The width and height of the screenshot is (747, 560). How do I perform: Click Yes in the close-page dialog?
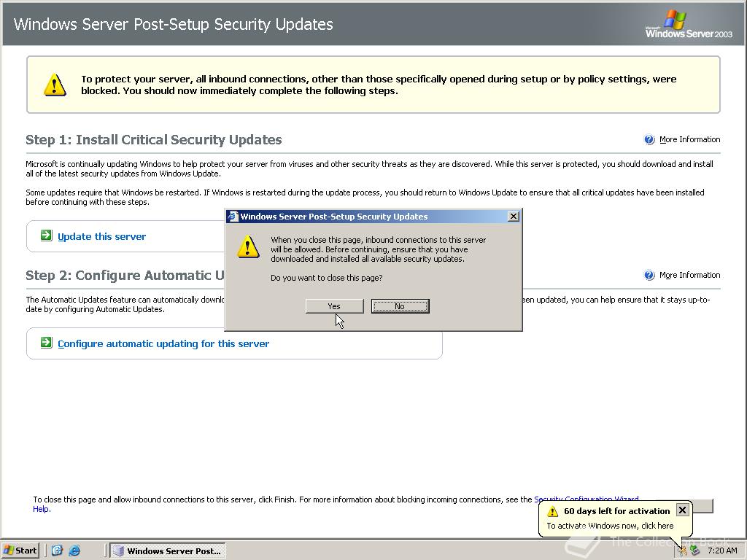[334, 306]
